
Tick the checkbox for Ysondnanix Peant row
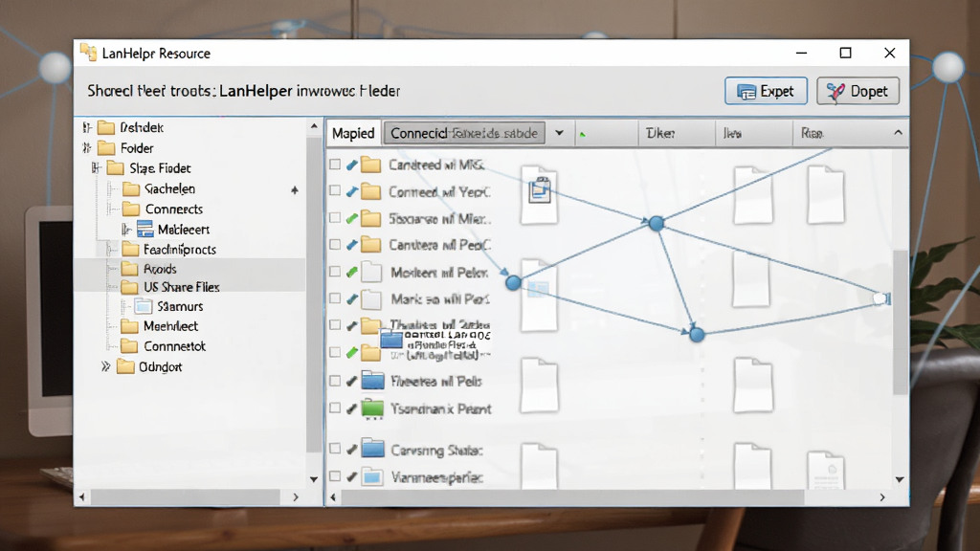pos(335,408)
